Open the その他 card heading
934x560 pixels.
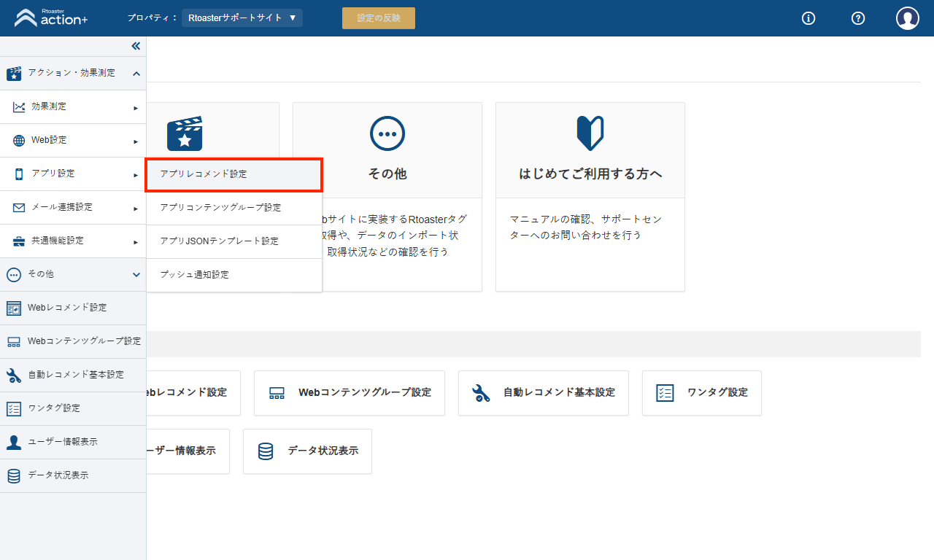point(387,174)
